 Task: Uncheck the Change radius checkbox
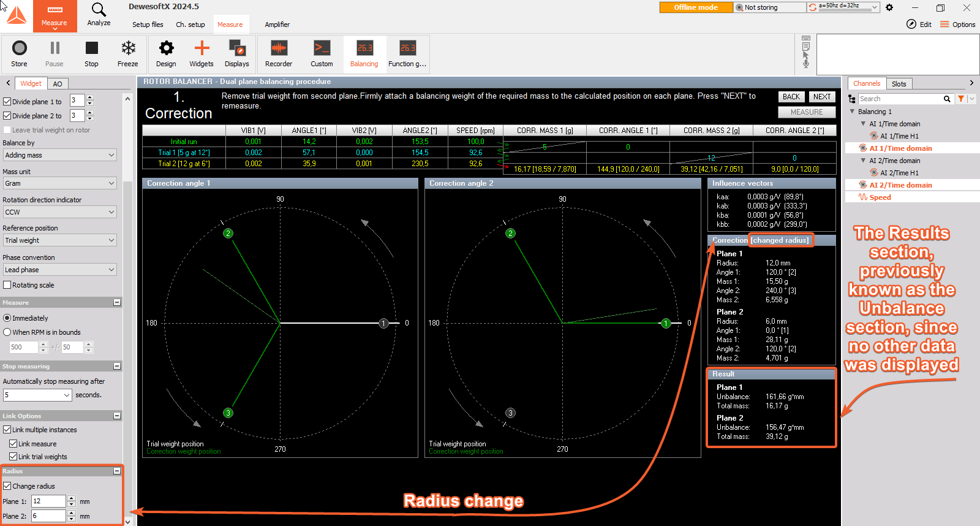(x=7, y=486)
